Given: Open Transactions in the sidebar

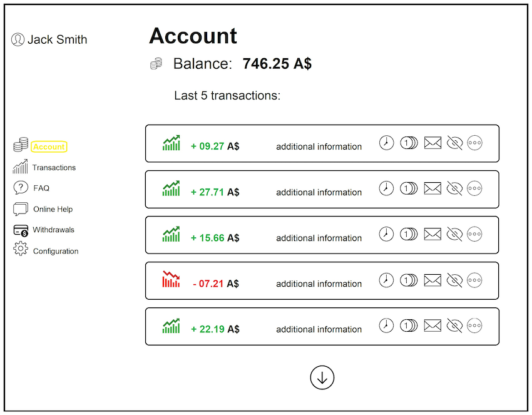Looking at the screenshot, I should pos(54,168).
